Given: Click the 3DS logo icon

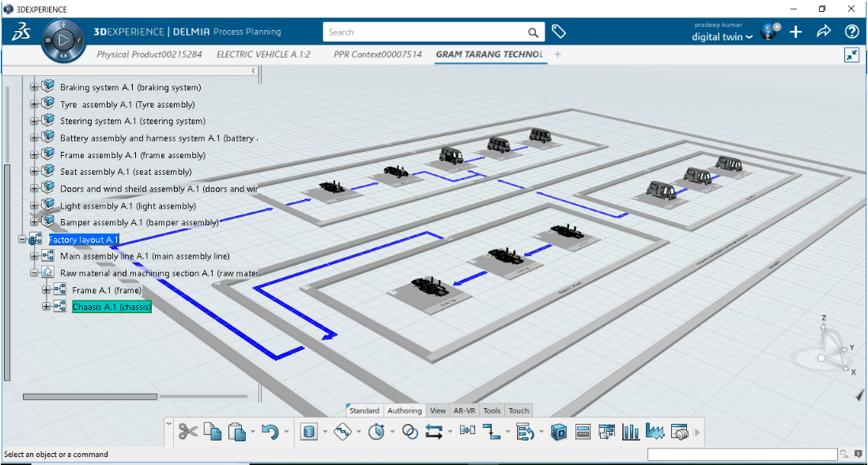Looking at the screenshot, I should (x=21, y=32).
